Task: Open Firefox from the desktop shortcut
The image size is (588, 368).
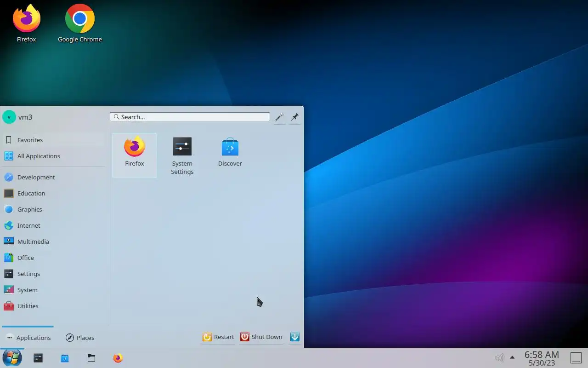Action: point(27,23)
